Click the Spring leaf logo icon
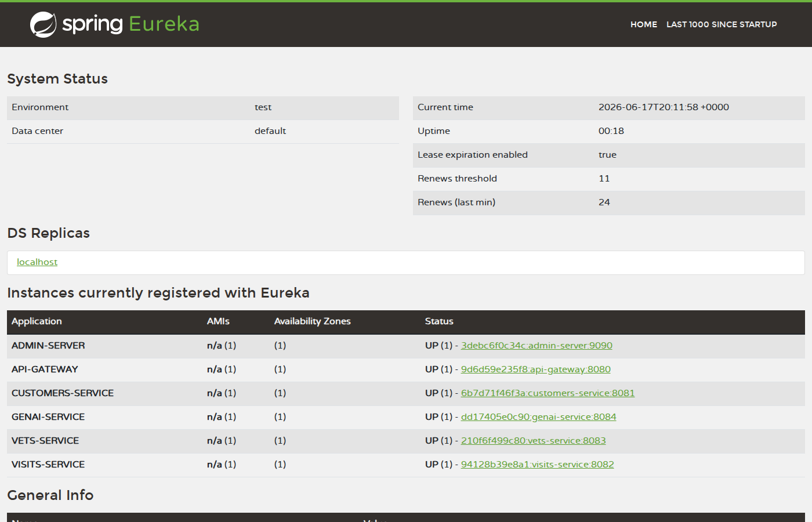The height and width of the screenshot is (522, 812). 43,24
